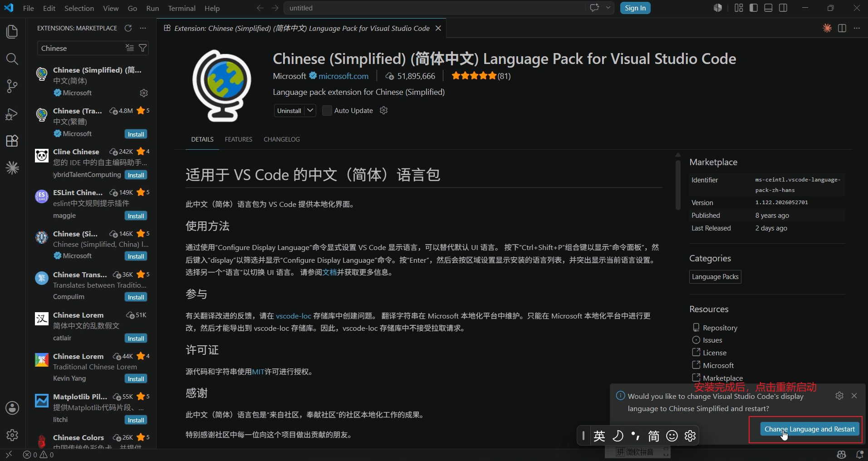Open IME settings gear on the input toolbar
The width and height of the screenshot is (868, 461).
point(690,436)
